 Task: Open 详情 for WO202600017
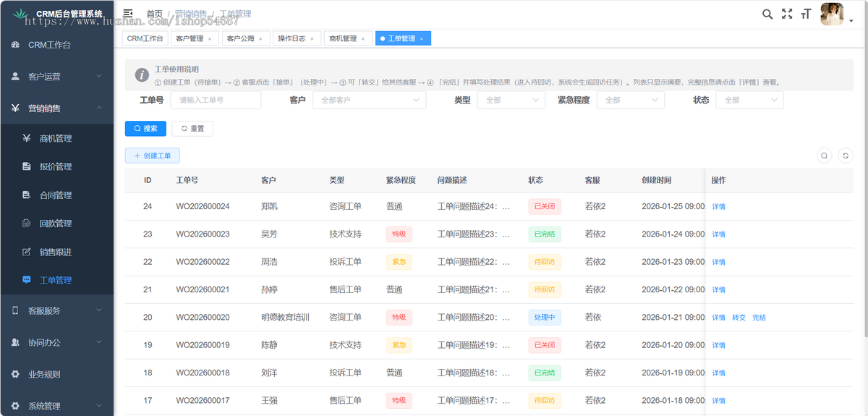(x=719, y=401)
